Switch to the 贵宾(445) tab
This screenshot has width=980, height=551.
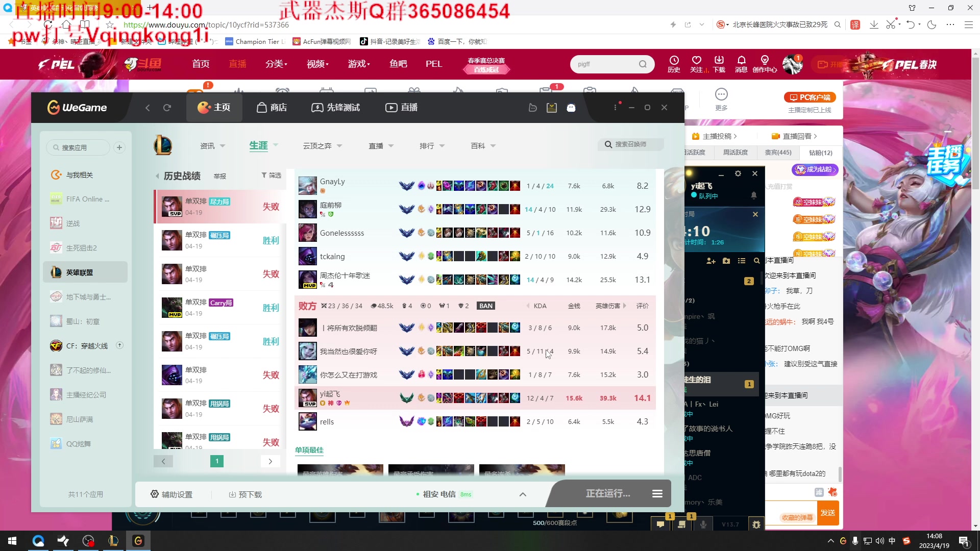[778, 153]
